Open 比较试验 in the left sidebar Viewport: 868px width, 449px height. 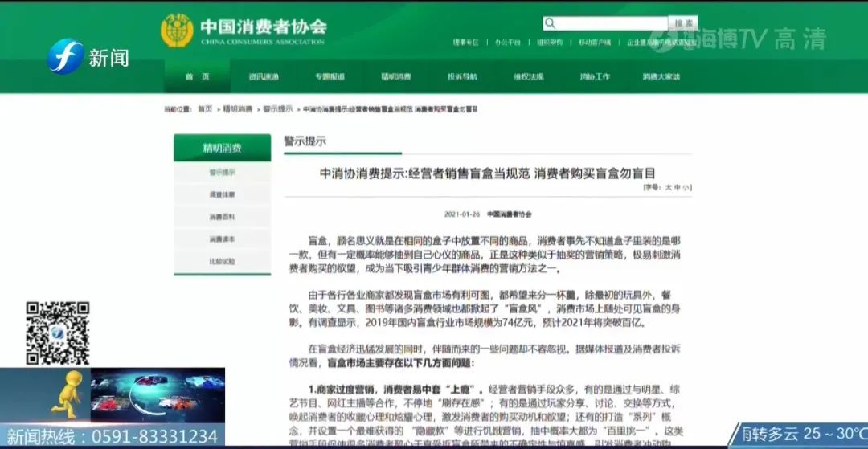222,261
